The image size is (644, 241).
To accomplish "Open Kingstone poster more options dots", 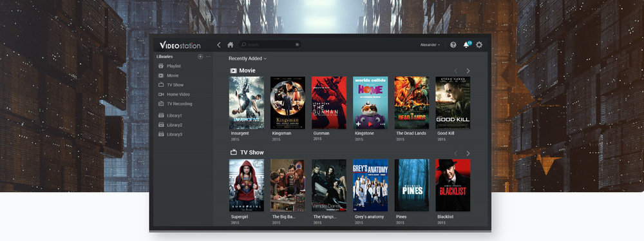I will 383,124.
